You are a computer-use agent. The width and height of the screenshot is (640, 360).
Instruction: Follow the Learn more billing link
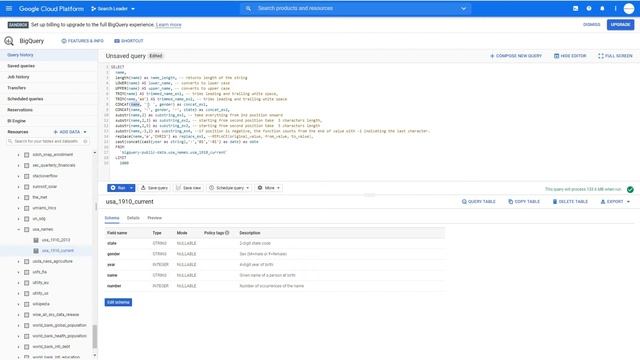tap(169, 25)
